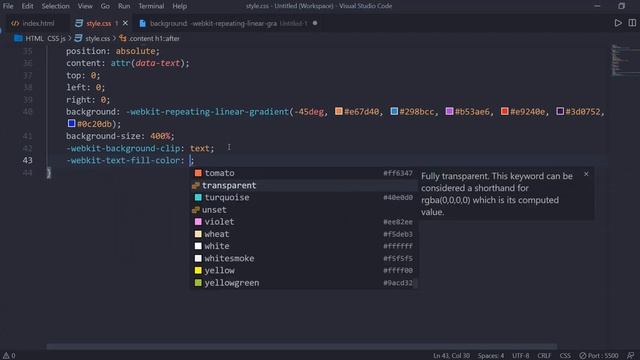Select unset from autocomplete list
Viewport: 640px width, 360px height.
click(x=304, y=210)
